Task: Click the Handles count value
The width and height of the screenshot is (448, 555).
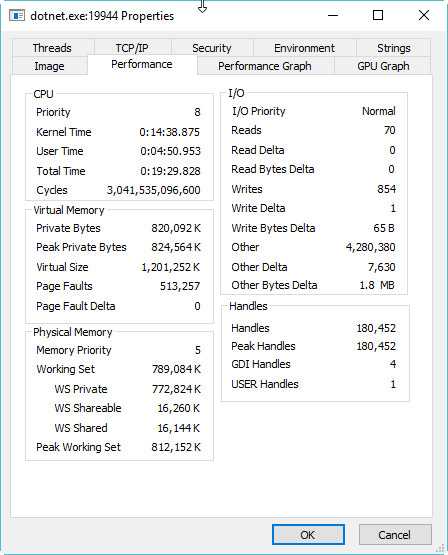Action: pyautogui.click(x=376, y=328)
